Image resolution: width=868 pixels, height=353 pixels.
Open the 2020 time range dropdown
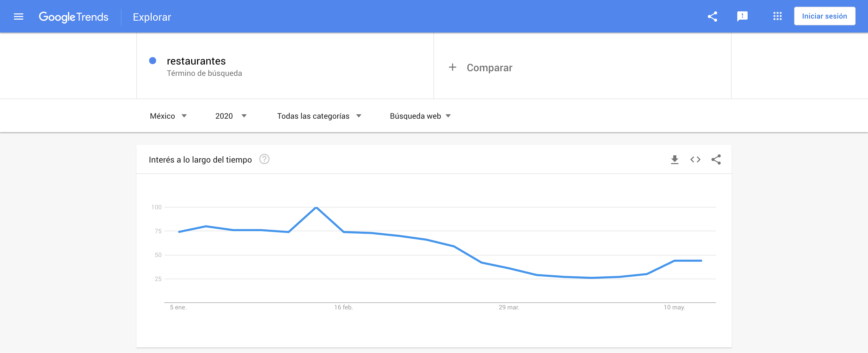pos(231,116)
